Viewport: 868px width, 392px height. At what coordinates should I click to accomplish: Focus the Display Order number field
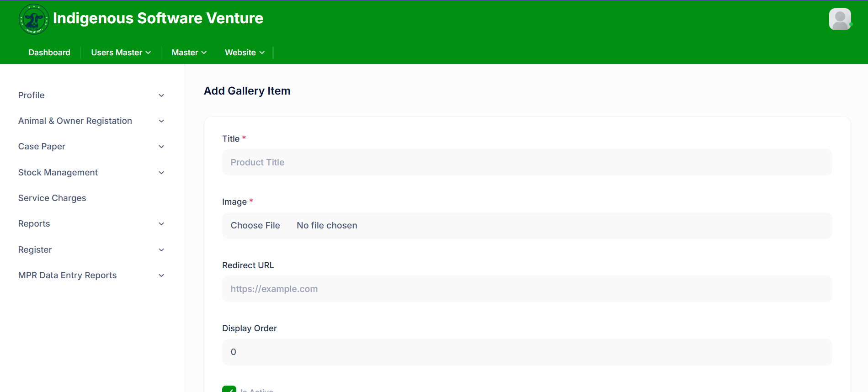point(527,352)
